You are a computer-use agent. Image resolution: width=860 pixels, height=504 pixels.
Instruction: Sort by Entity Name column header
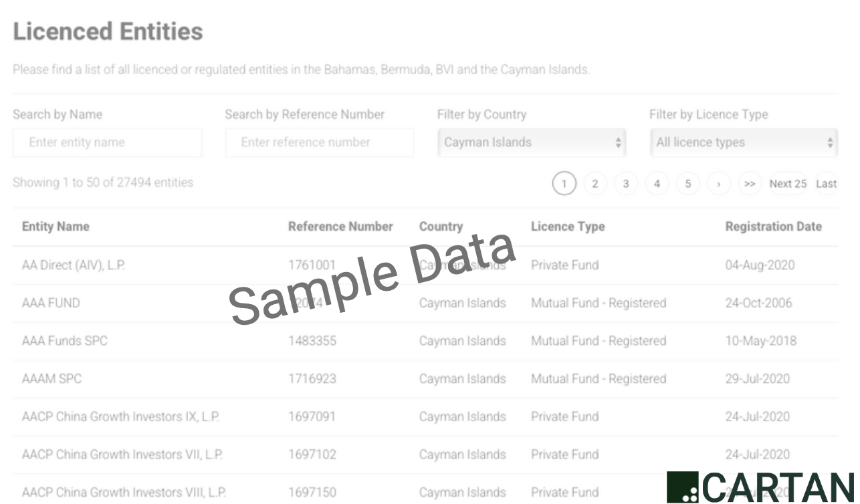tap(56, 227)
